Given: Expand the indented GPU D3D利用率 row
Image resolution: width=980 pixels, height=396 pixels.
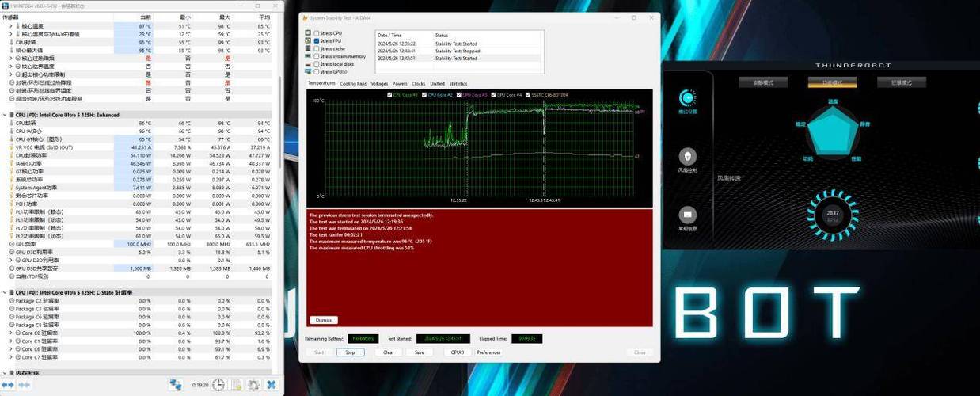Looking at the screenshot, I should [10, 260].
